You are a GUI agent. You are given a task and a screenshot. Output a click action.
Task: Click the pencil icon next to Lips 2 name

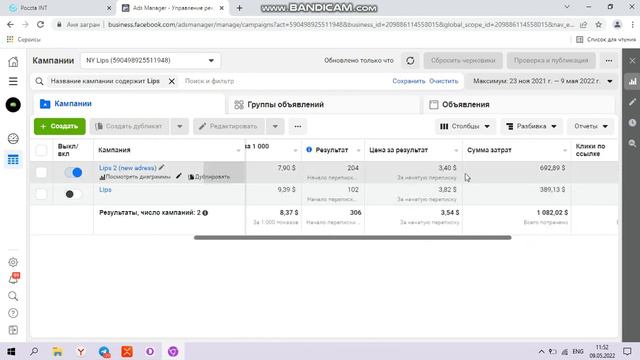162,167
